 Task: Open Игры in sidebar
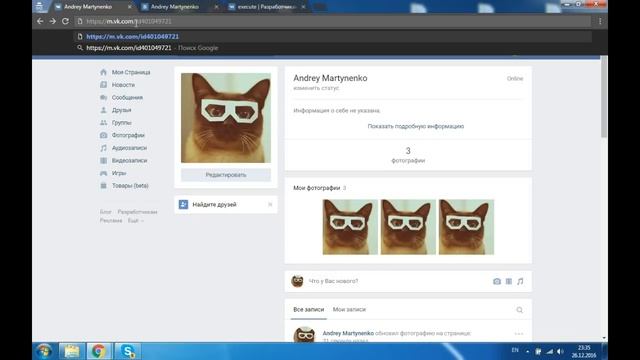119,173
